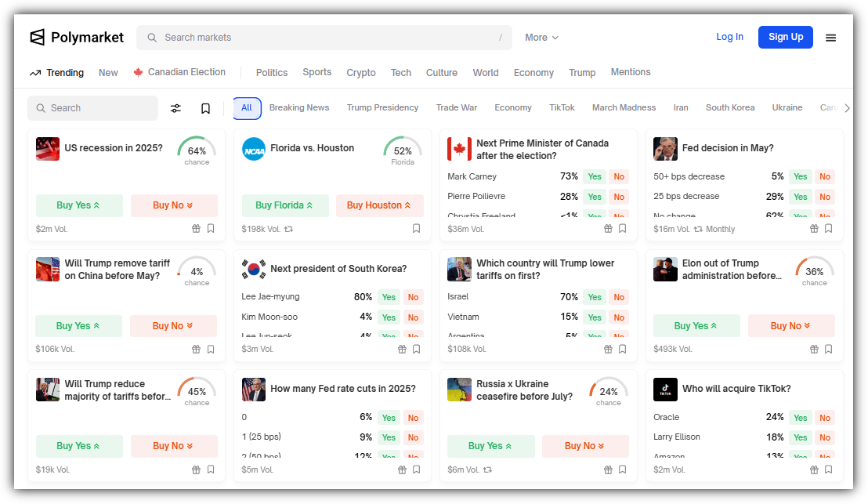Switch to the Sports category
This screenshot has height=504, width=868.
tap(316, 72)
